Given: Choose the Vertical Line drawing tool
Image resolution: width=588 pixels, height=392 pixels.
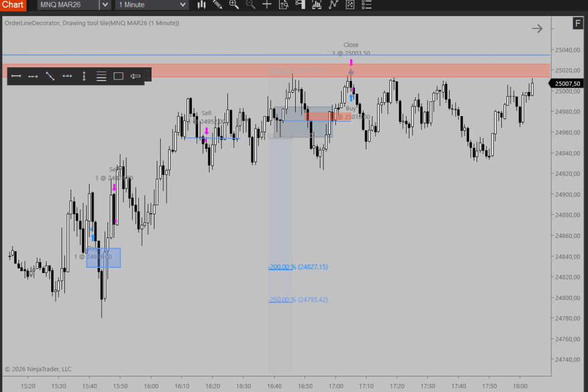Looking at the screenshot, I should 84,76.
